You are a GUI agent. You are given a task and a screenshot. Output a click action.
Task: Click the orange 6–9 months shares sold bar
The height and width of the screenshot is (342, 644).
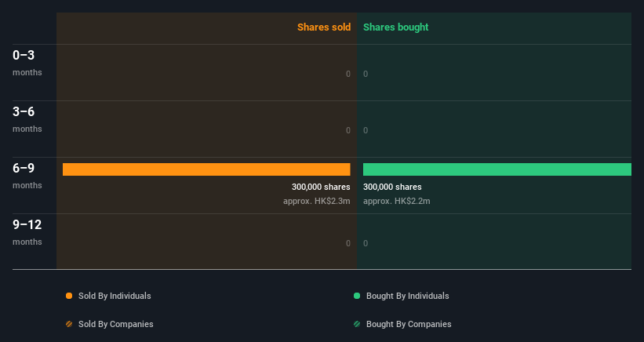point(206,169)
